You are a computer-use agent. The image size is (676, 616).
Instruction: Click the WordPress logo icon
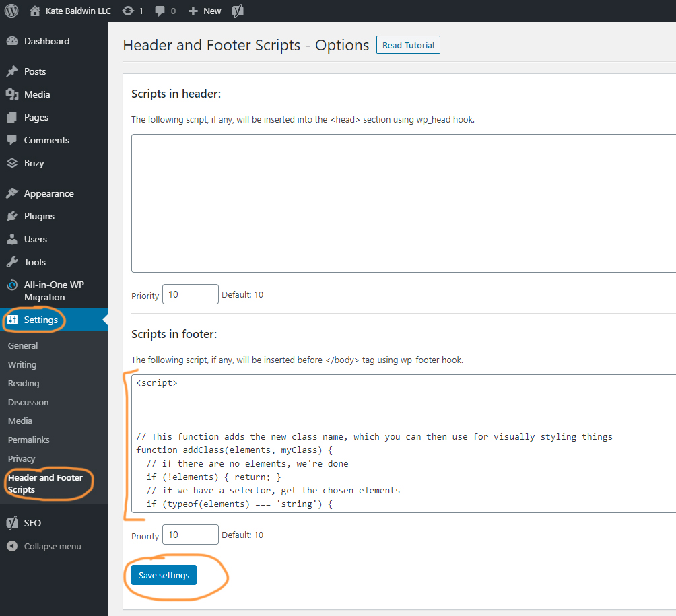point(11,11)
